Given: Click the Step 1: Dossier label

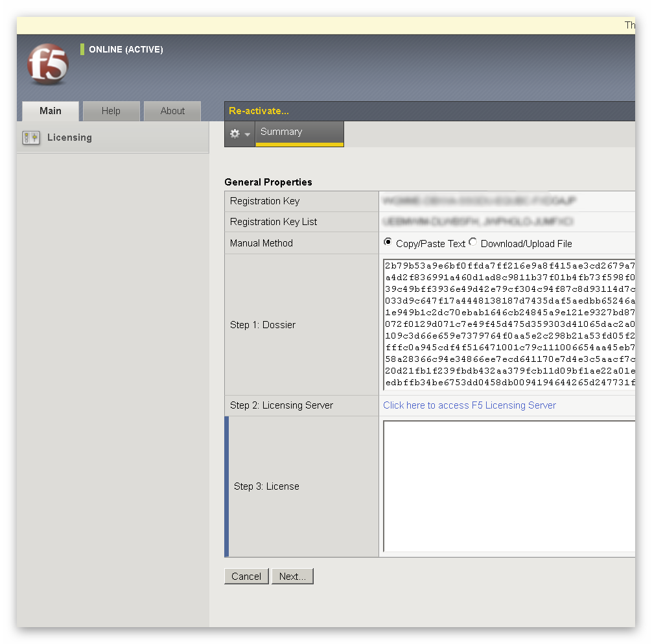Looking at the screenshot, I should click(x=262, y=325).
